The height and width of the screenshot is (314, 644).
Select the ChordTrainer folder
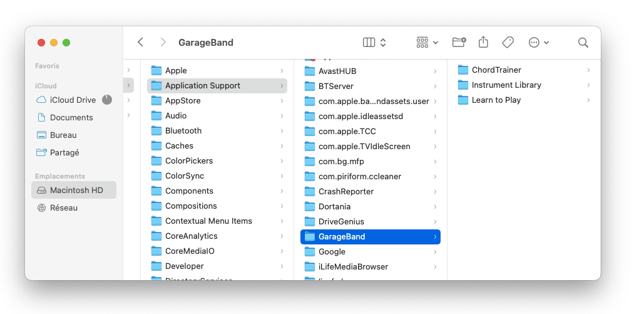[x=524, y=70]
